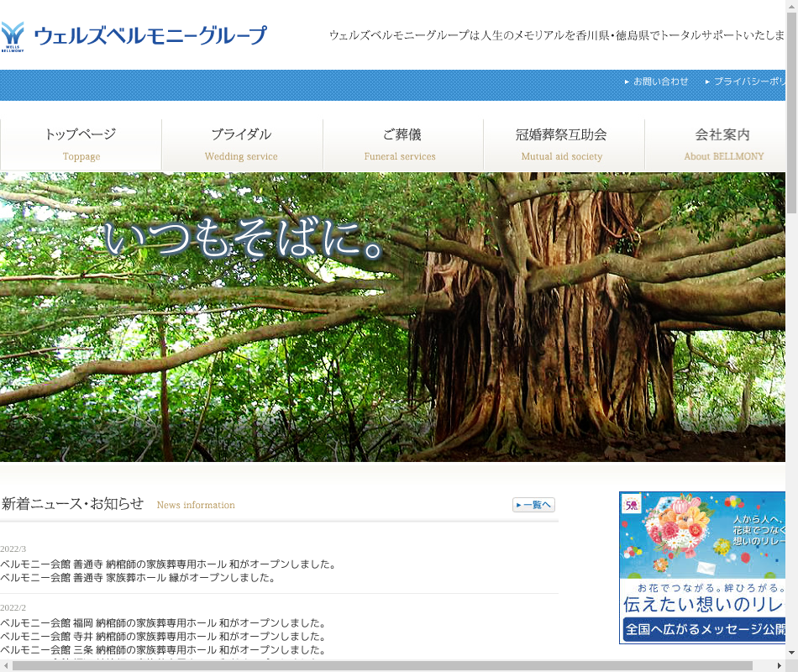Open the お問い合わせ contact link
The width and height of the screenshot is (798, 672).
pos(660,81)
